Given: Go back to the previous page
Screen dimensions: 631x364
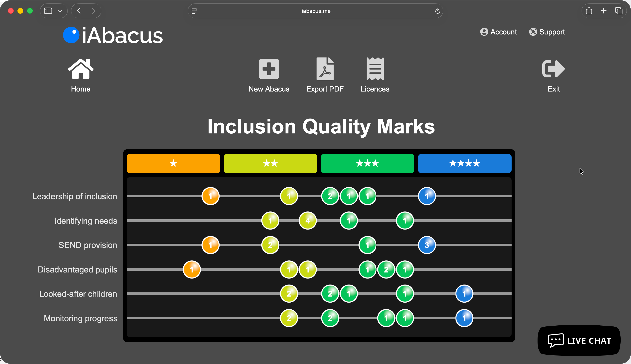Looking at the screenshot, I should click(x=79, y=11).
